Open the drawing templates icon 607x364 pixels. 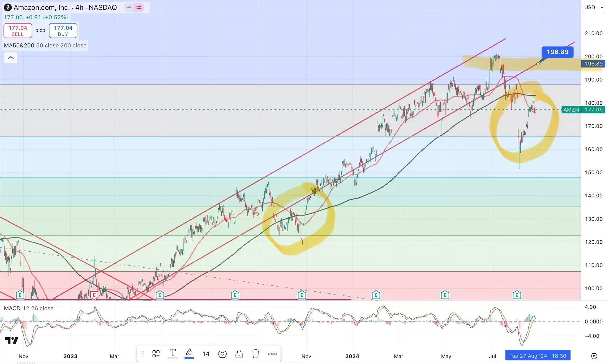(156, 354)
